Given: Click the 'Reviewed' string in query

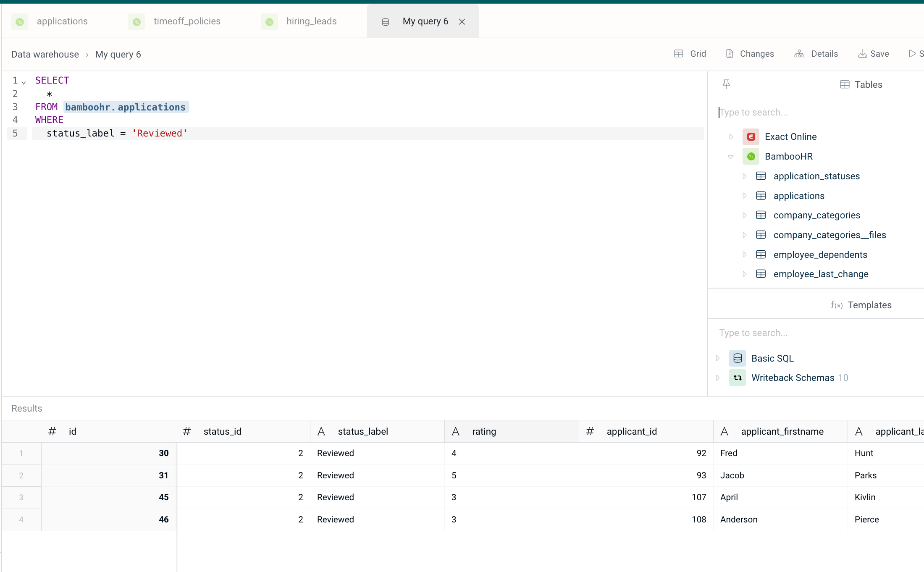Looking at the screenshot, I should click(x=160, y=134).
